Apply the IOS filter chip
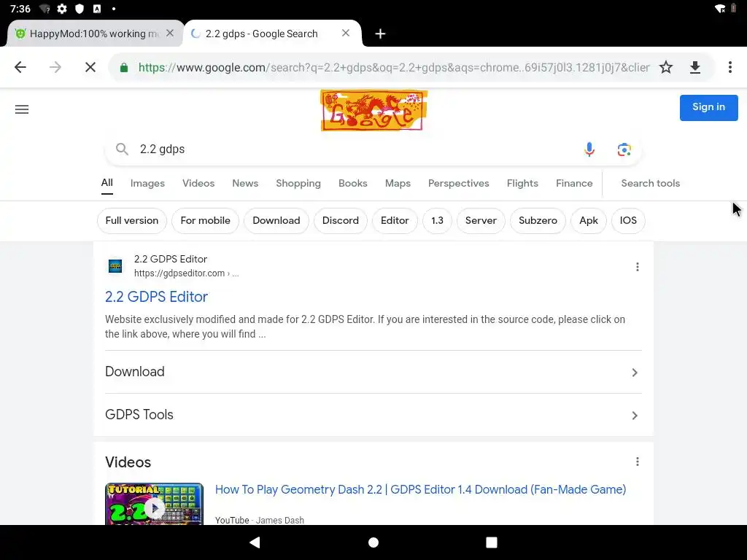This screenshot has height=560, width=747. 628,220
